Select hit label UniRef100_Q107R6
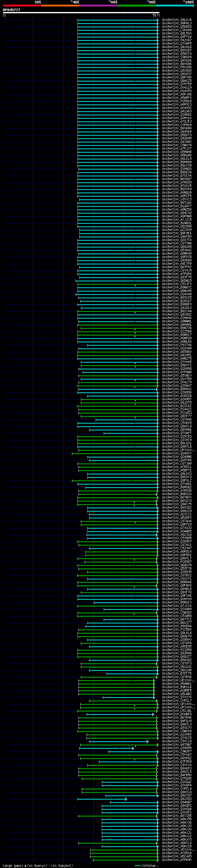Image resolution: width=197 pixels, height=868 pixels. [x=176, y=379]
